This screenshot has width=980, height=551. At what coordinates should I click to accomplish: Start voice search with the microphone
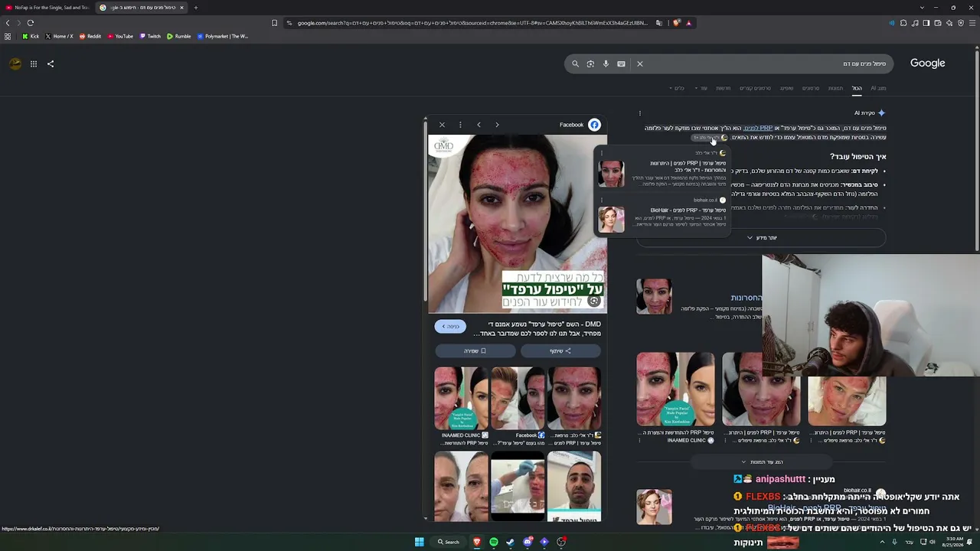point(606,64)
